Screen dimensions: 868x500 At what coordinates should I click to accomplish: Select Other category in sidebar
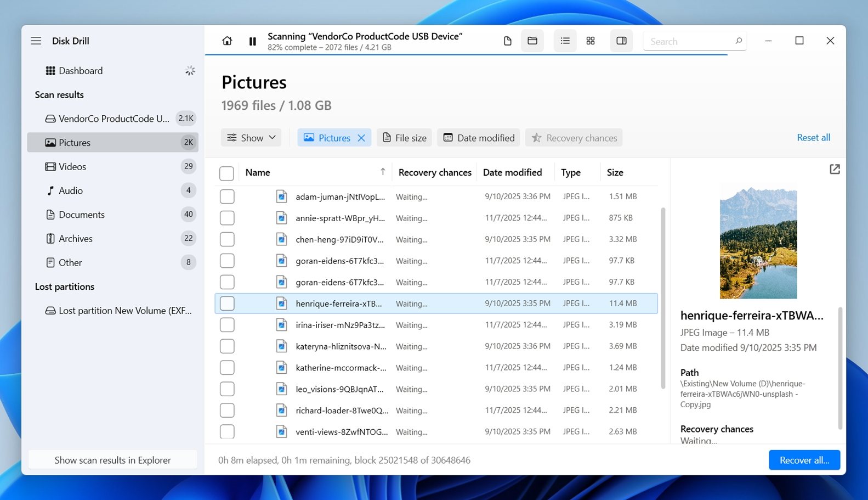tap(112, 262)
